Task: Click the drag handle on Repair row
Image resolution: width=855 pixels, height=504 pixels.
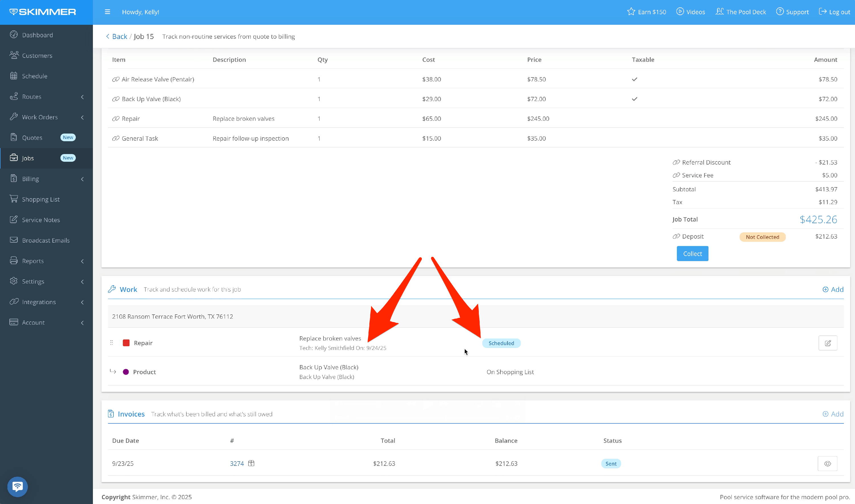Action: pos(111,343)
